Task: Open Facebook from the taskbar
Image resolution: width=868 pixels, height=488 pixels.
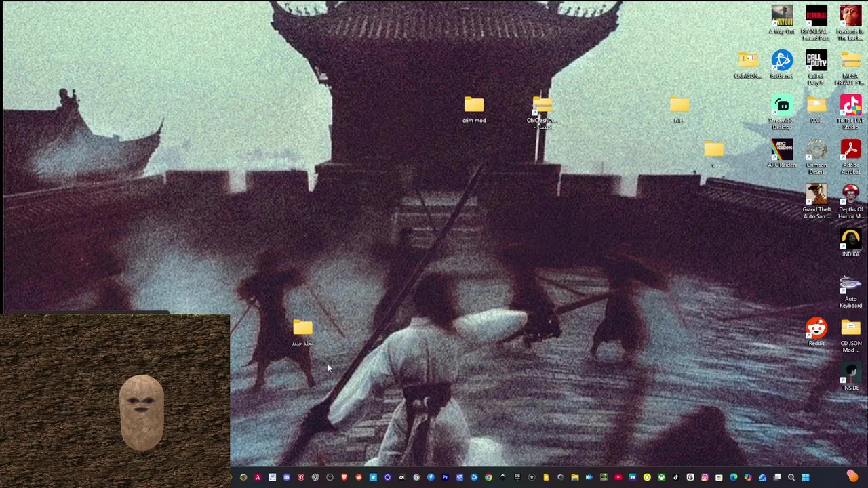Action: pos(431,478)
